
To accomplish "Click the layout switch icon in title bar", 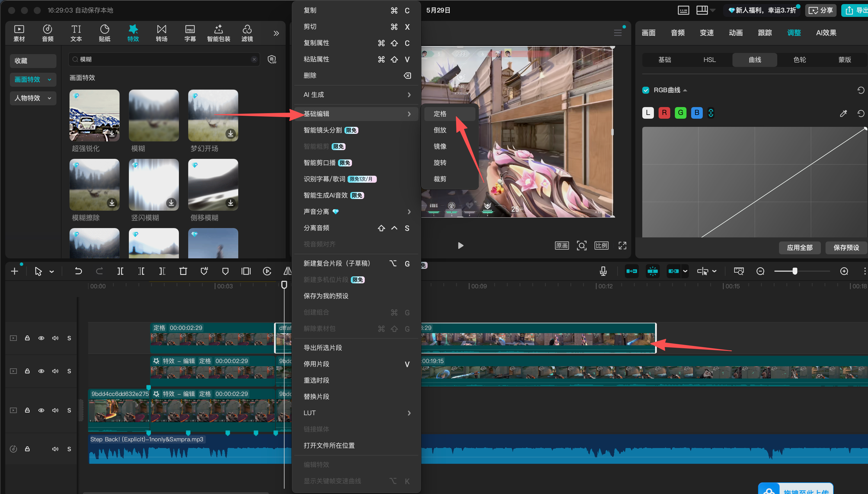I will click(702, 10).
